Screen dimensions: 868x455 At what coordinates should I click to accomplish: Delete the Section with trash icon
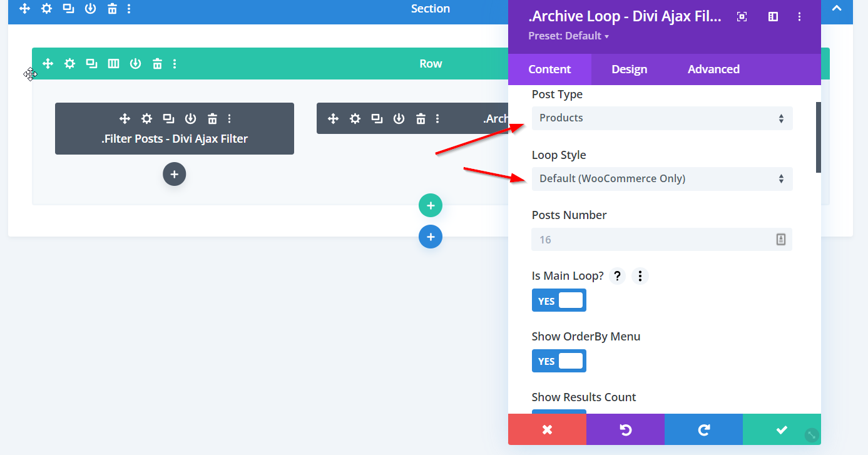click(x=112, y=9)
